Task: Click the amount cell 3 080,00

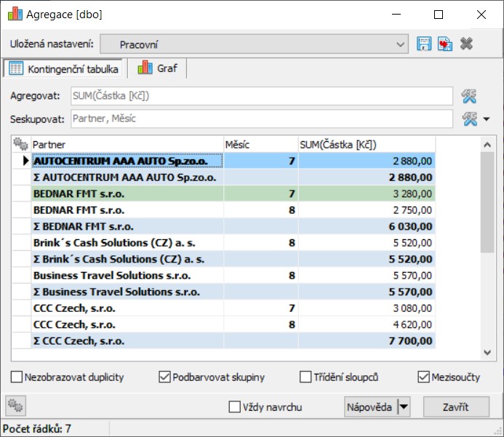Action: point(367,308)
